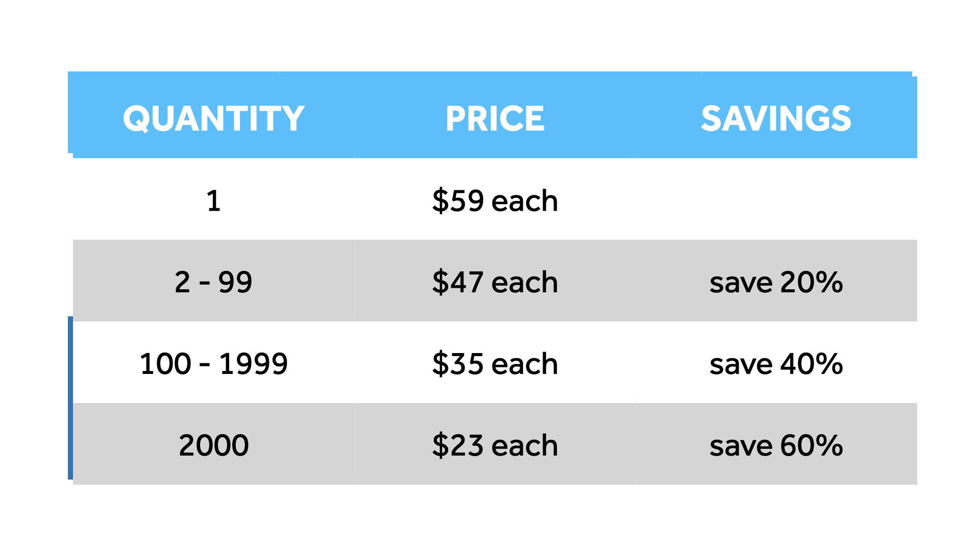The image size is (980, 551).
Task: Click the empty savings cell in first row
Action: click(x=776, y=200)
